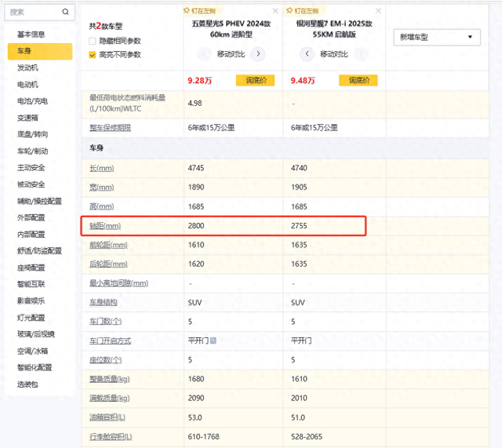Move 五菱星光S column left arrow
The width and height of the screenshot is (502, 448).
tap(204, 54)
